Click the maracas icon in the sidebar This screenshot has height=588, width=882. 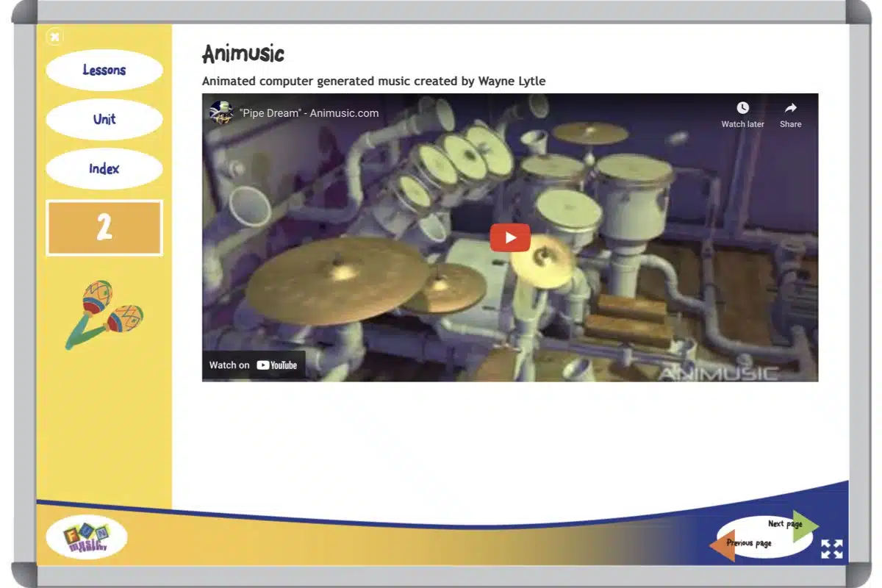104,314
